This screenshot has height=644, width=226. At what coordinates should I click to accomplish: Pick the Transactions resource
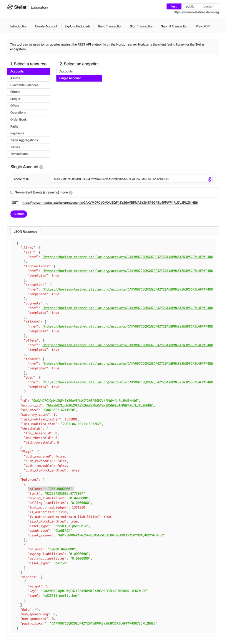coord(29,154)
